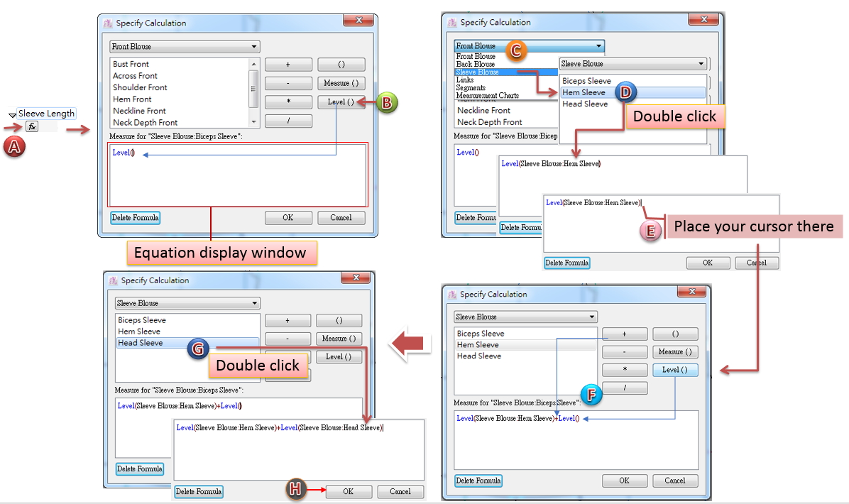Open the Front Blouse dropdown in top-left dialog
849x504 pixels.
[x=185, y=47]
